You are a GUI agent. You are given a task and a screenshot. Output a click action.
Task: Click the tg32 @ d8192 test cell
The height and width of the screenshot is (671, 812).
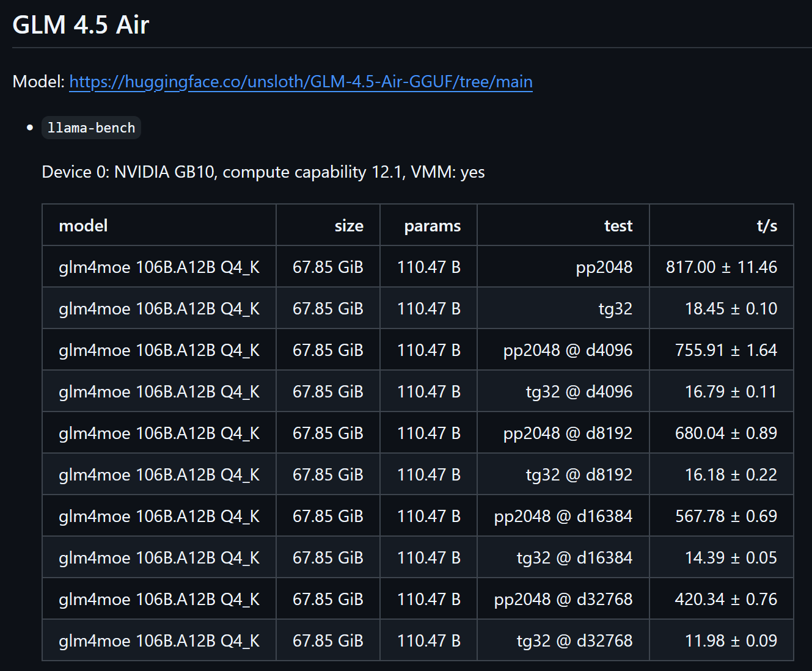[579, 475]
